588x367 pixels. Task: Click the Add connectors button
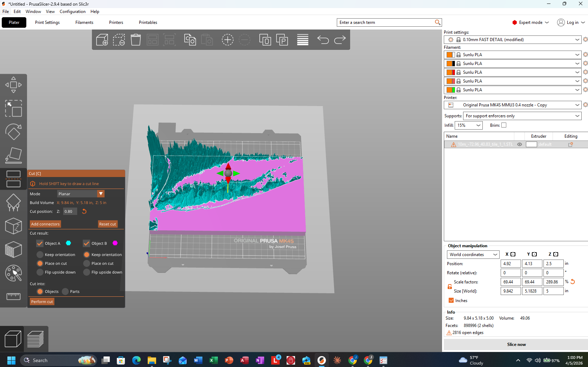45,224
